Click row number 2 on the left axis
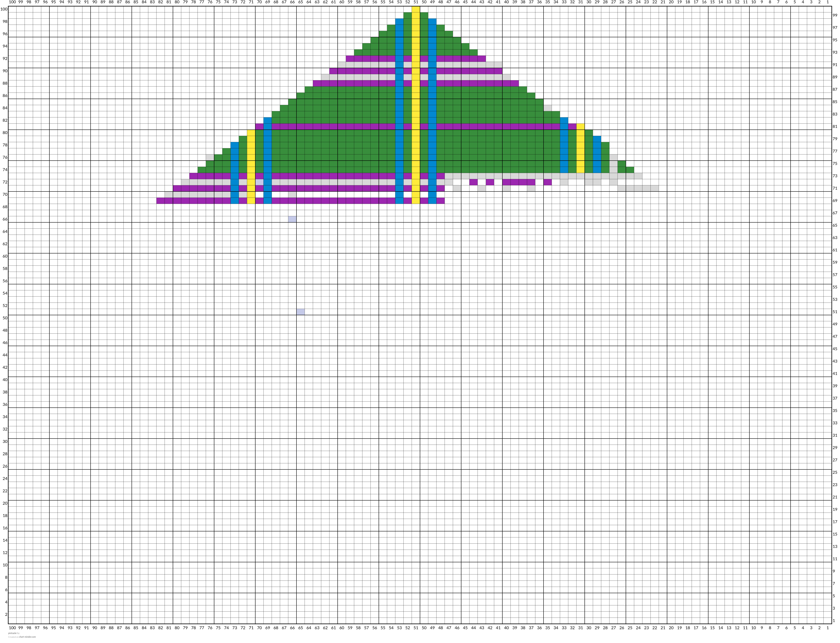Screen dimensions: 840x643 coord(6,614)
